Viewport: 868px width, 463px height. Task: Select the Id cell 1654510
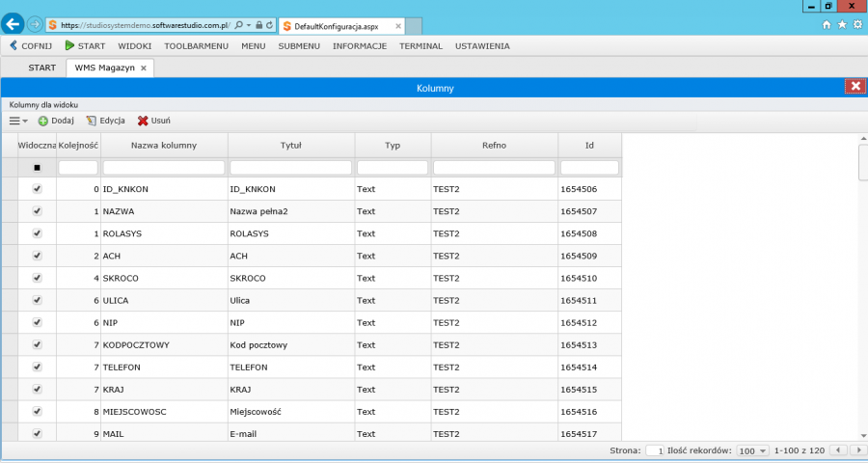(x=589, y=278)
